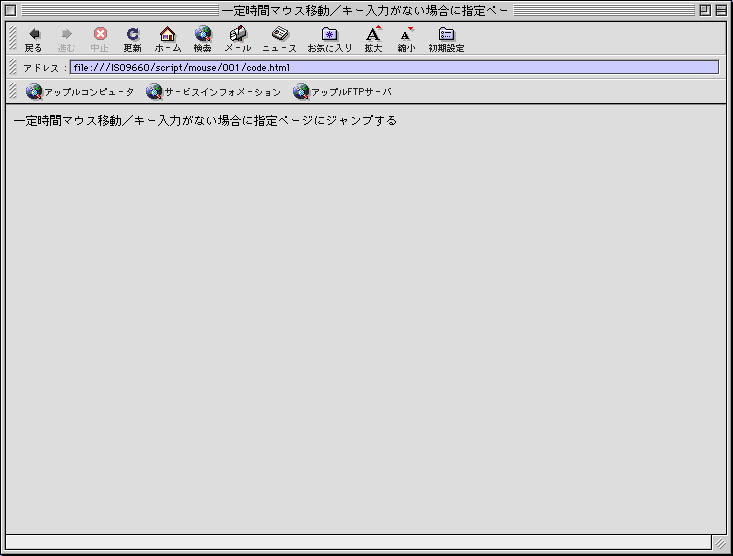Image resolution: width=733 pixels, height=556 pixels.
Task: Click the button toolbar's ribbed collapse handle
Action: [13, 38]
